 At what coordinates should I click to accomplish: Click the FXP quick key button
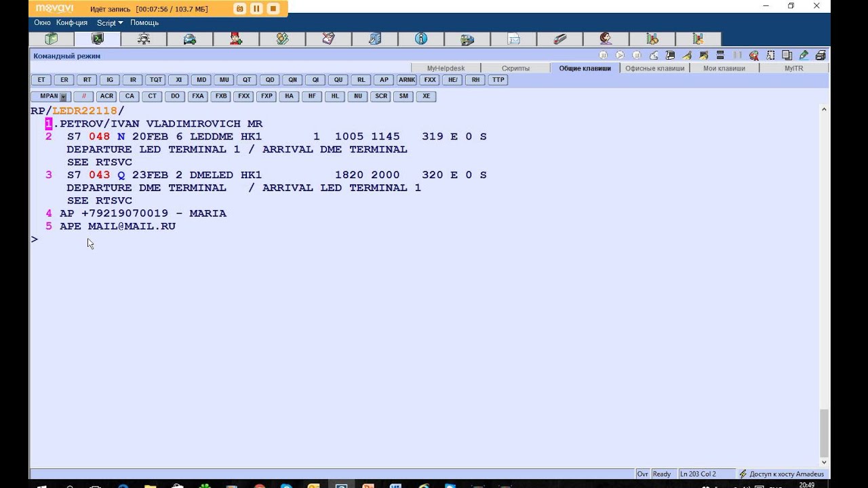(x=267, y=96)
